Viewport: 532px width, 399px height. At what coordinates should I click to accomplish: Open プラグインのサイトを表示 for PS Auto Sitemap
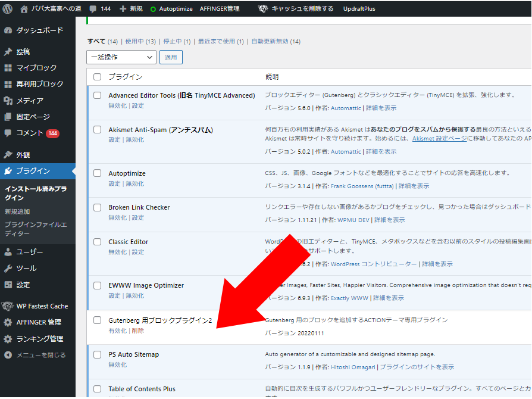point(417,367)
